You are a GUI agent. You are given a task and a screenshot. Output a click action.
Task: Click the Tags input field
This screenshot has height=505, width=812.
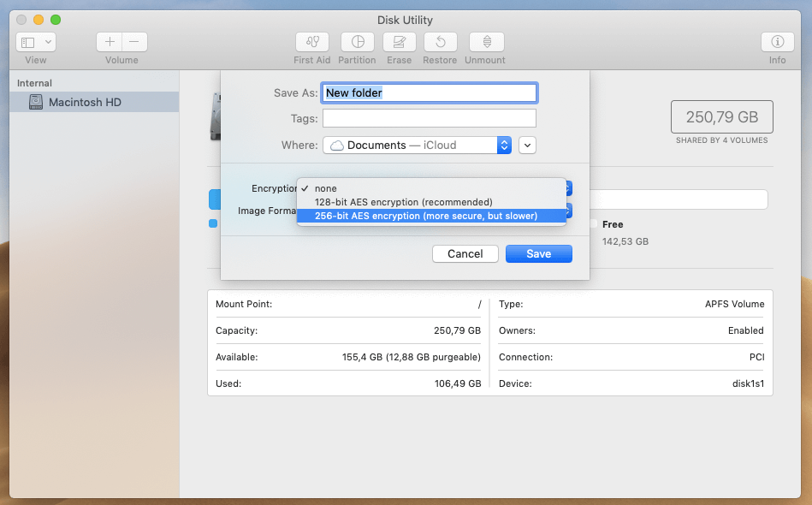[x=430, y=119]
